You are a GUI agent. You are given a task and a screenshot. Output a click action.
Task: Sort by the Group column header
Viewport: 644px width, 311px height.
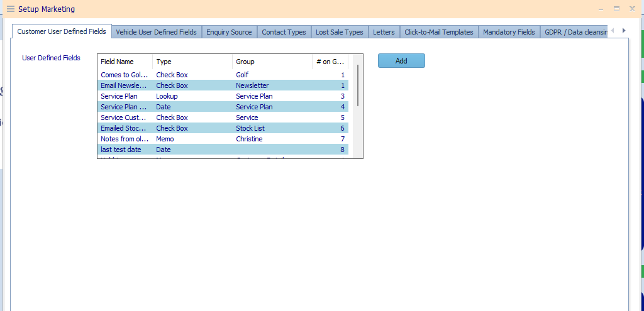pyautogui.click(x=272, y=62)
